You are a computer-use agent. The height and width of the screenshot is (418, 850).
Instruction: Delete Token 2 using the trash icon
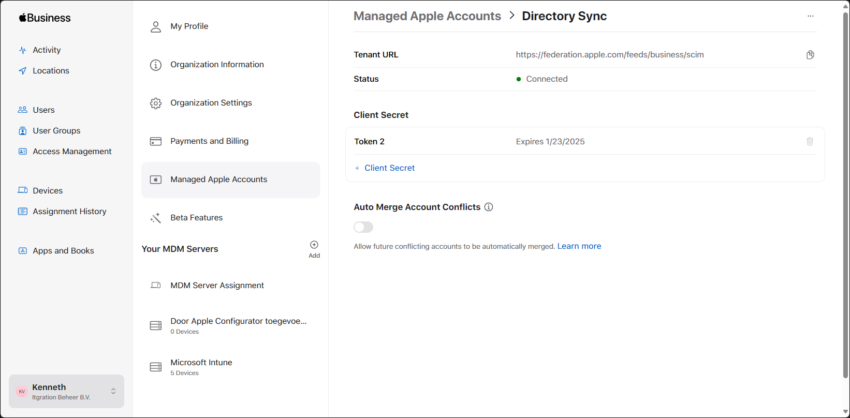tap(810, 142)
